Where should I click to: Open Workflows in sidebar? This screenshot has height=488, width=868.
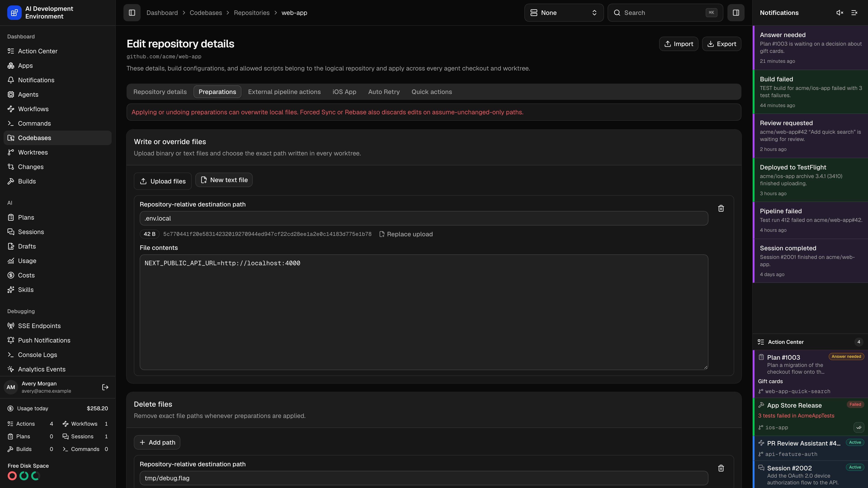58,109
